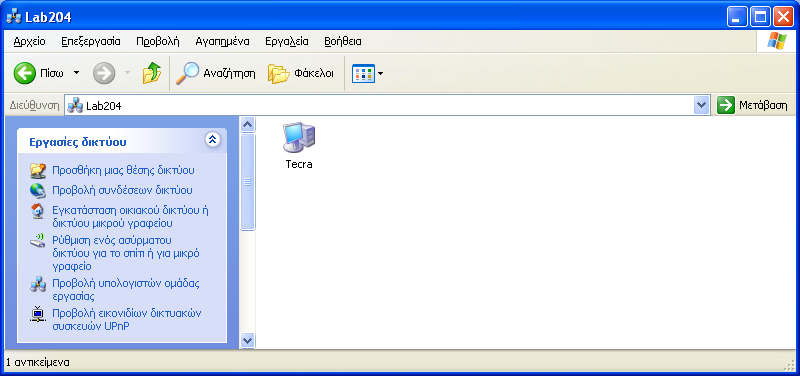The width and height of the screenshot is (800, 376).
Task: Open the Βοήθεια menu
Action: (x=343, y=42)
